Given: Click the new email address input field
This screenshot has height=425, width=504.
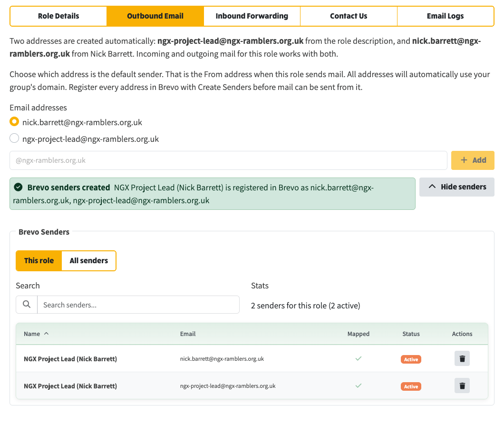Looking at the screenshot, I should pos(228,160).
